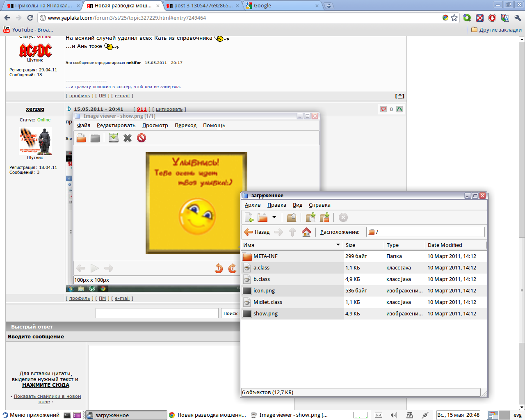Click the Назад button in archive manager
Image resolution: width=525 pixels, height=420 pixels.
(x=257, y=232)
